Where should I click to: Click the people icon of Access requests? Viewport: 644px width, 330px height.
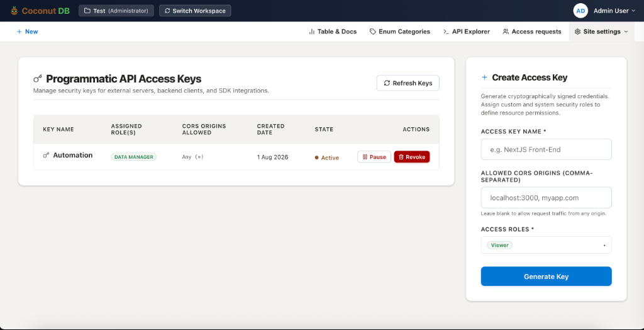click(506, 31)
